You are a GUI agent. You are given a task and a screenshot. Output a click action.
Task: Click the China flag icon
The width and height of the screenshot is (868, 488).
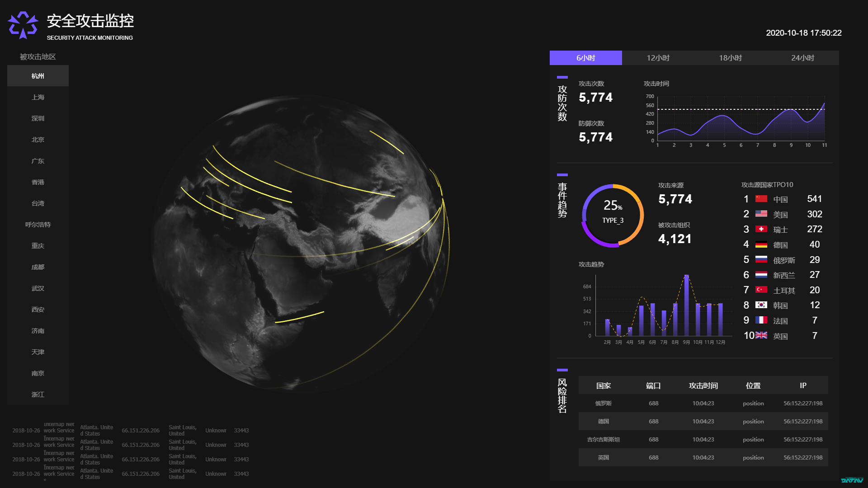(x=761, y=199)
